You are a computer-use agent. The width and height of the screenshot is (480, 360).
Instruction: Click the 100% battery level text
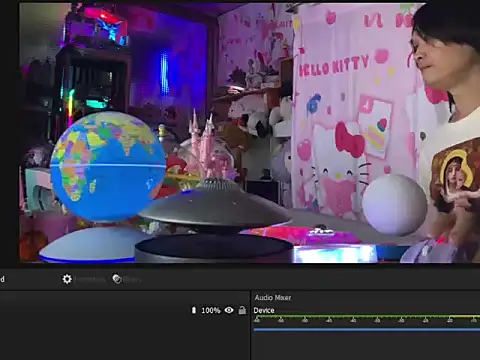tap(211, 311)
